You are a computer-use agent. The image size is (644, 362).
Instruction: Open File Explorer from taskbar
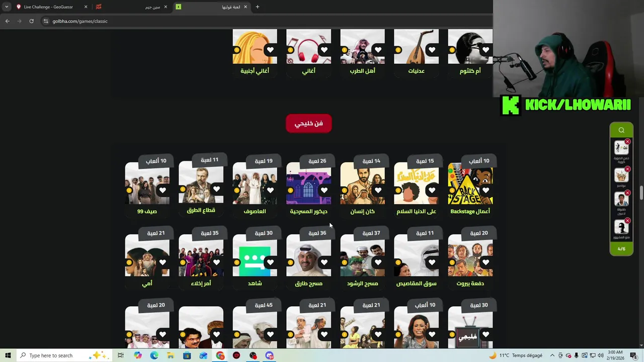tap(171, 355)
